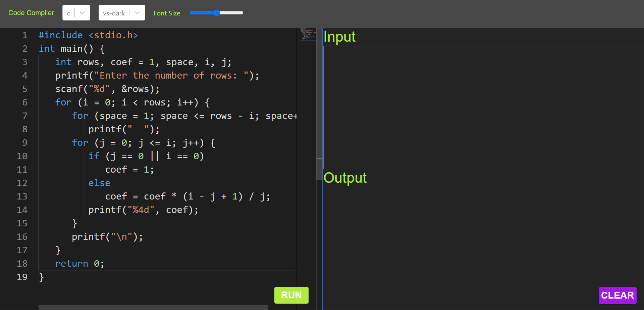Click the printf newline statement on line 16
Image resolution: width=644 pixels, height=310 pixels.
(x=107, y=236)
